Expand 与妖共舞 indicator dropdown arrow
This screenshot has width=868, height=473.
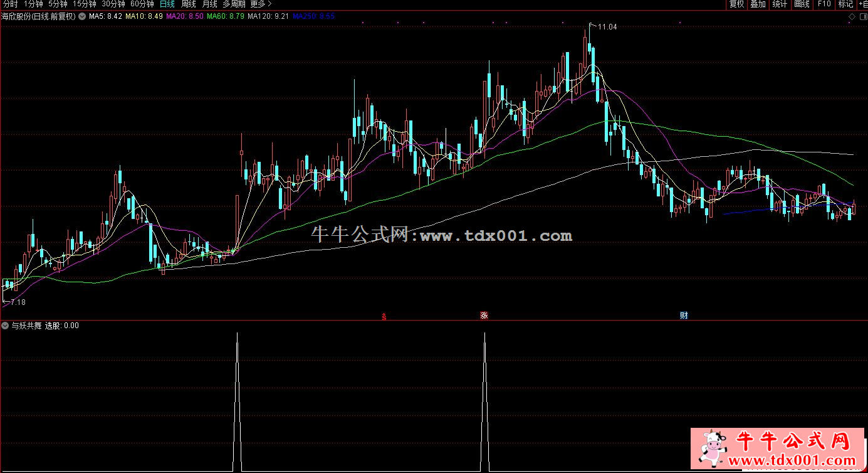(x=5, y=326)
